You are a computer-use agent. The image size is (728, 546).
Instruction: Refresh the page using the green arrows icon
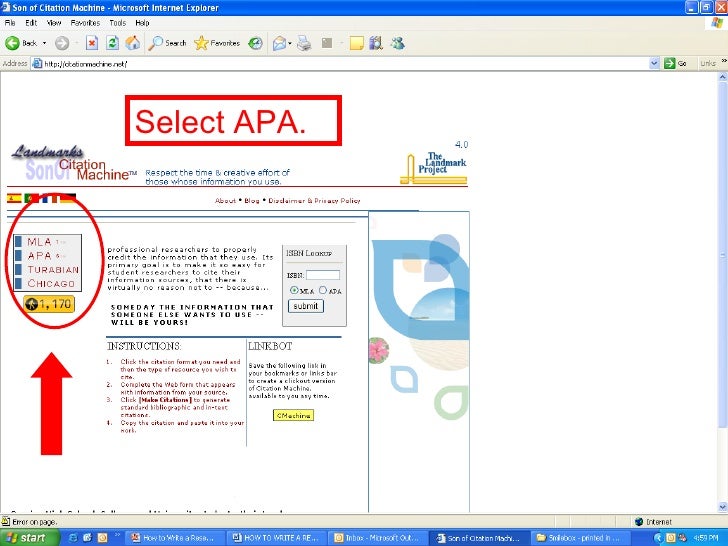point(112,43)
